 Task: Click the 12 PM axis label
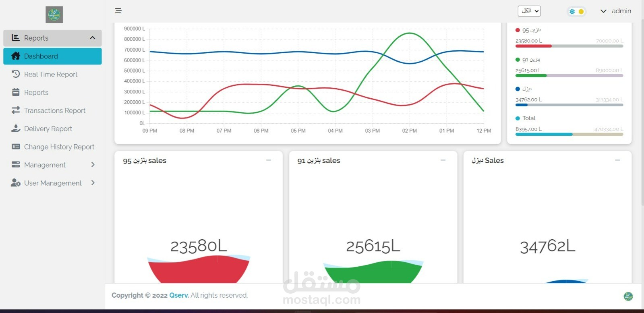point(484,131)
